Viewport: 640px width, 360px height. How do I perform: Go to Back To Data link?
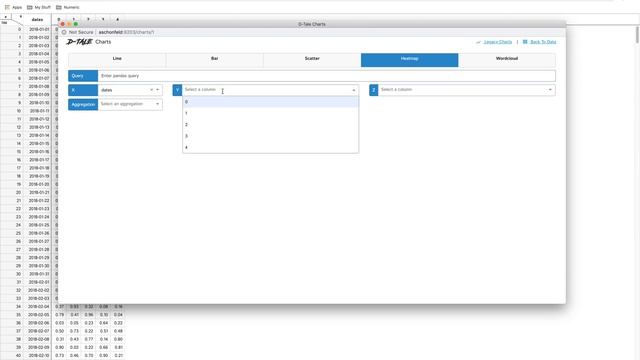[x=543, y=42]
